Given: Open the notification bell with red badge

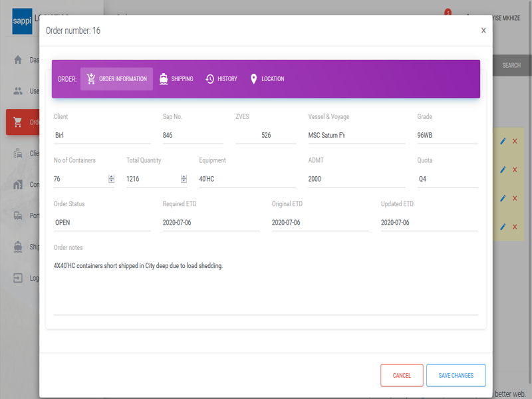Looking at the screenshot, I should tap(447, 15).
